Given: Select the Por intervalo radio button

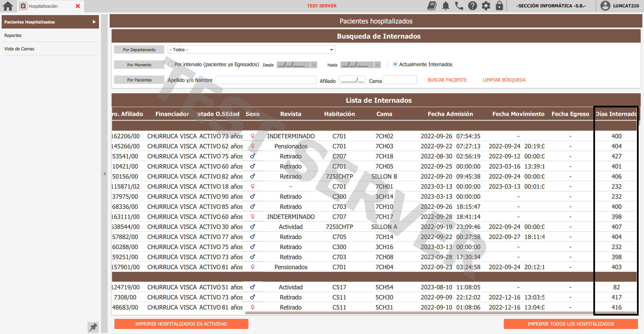Looking at the screenshot, I should tap(170, 64).
